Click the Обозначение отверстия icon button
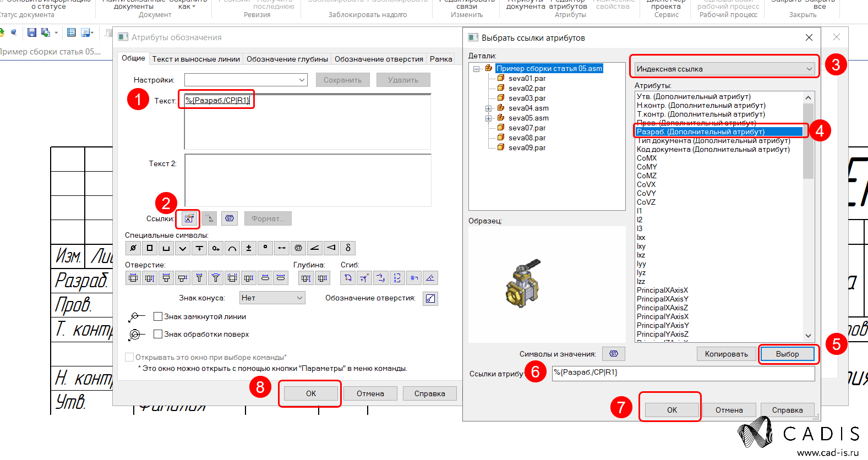The width and height of the screenshot is (868, 460). (430, 298)
